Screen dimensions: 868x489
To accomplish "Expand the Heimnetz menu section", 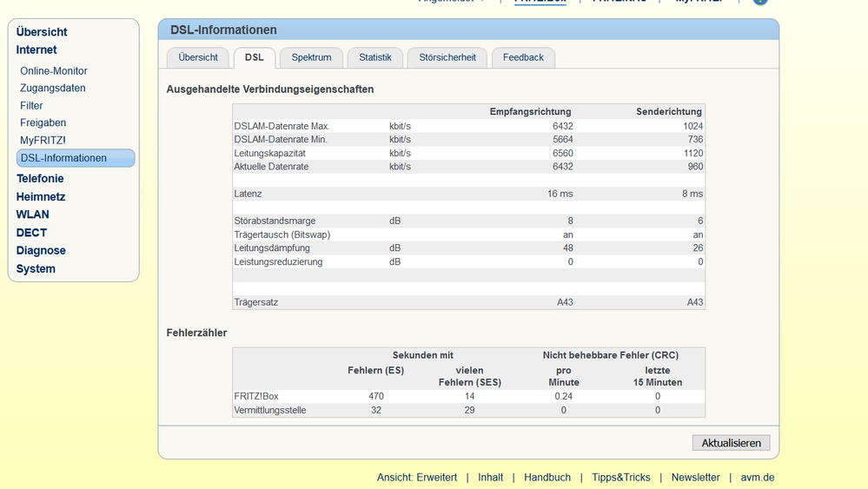I will click(41, 196).
